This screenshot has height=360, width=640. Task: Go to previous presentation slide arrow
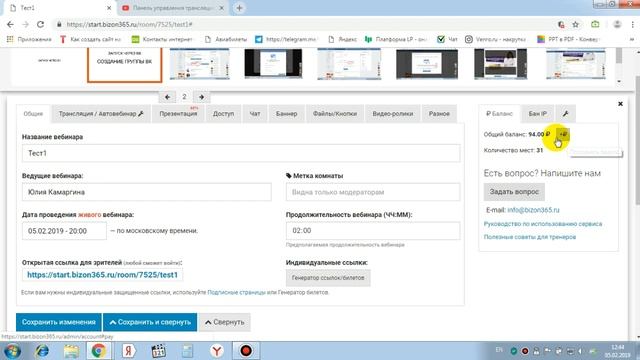pyautogui.click(x=167, y=97)
